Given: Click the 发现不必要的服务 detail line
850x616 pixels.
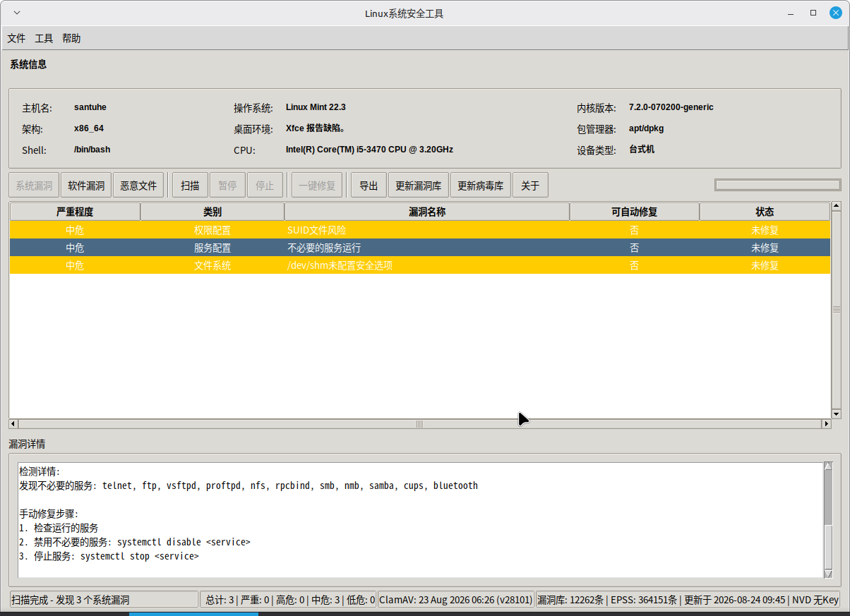Looking at the screenshot, I should pyautogui.click(x=249, y=485).
